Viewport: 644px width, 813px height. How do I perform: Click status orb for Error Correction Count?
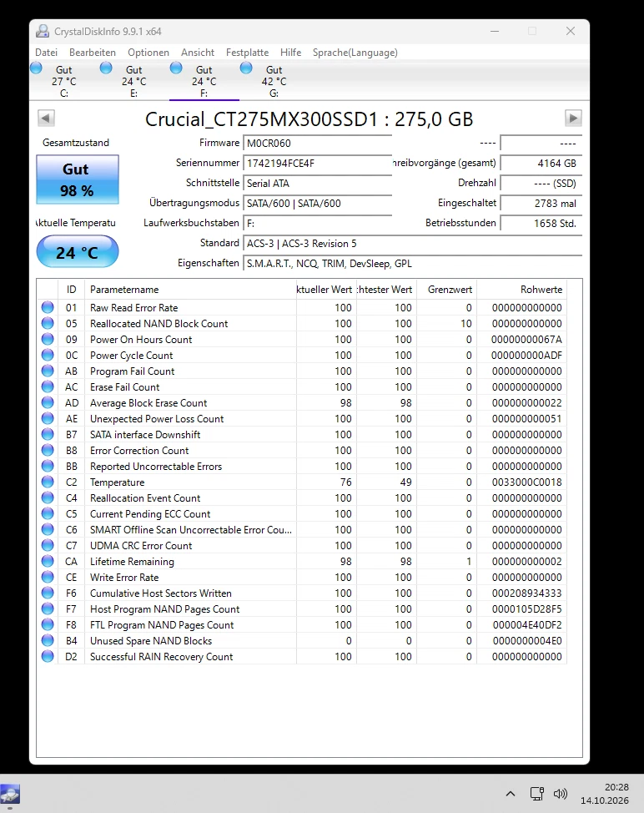tap(48, 450)
